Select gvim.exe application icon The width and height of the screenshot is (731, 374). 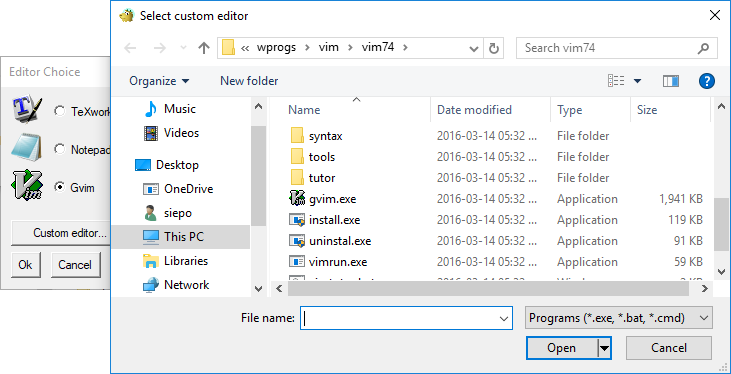(297, 199)
